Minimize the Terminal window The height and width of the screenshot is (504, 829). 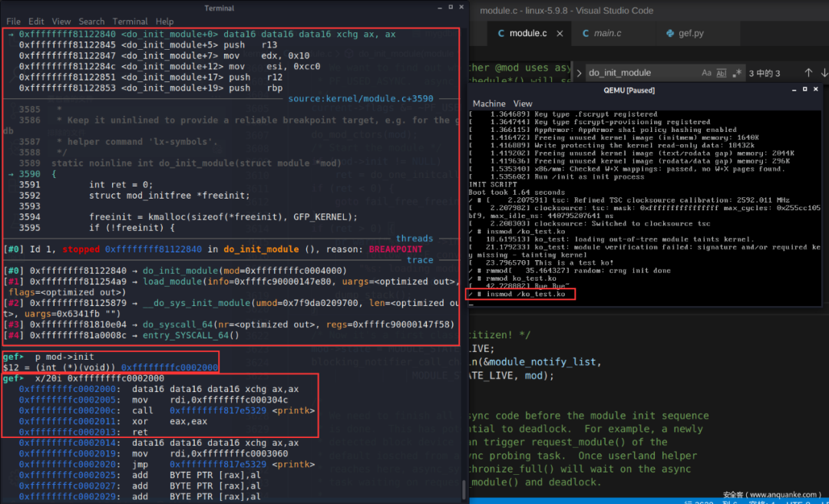click(x=439, y=8)
